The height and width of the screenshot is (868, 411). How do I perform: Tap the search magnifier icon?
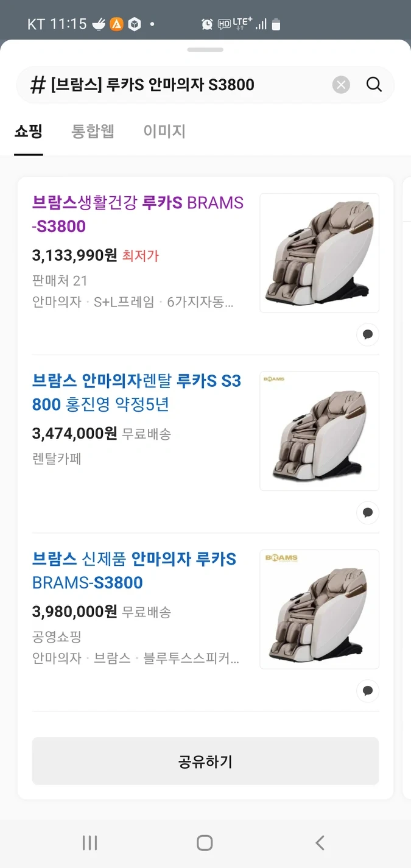[x=373, y=85]
